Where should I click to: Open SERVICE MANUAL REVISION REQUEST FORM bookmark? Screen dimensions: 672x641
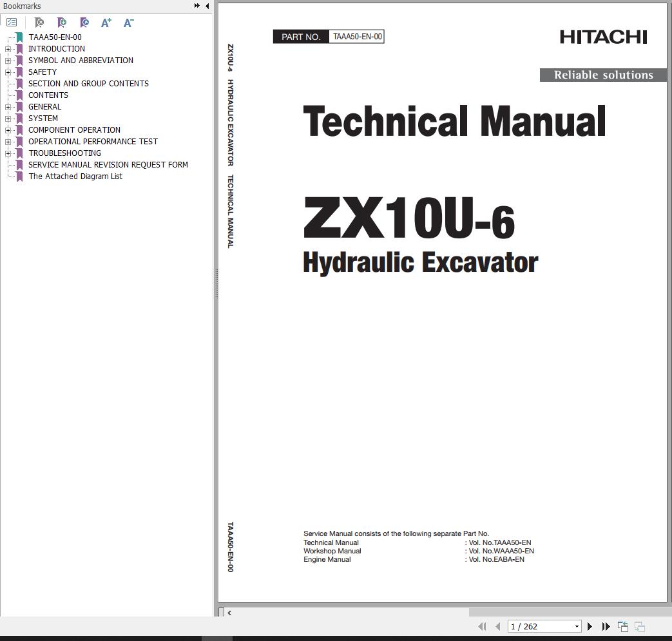click(x=108, y=164)
